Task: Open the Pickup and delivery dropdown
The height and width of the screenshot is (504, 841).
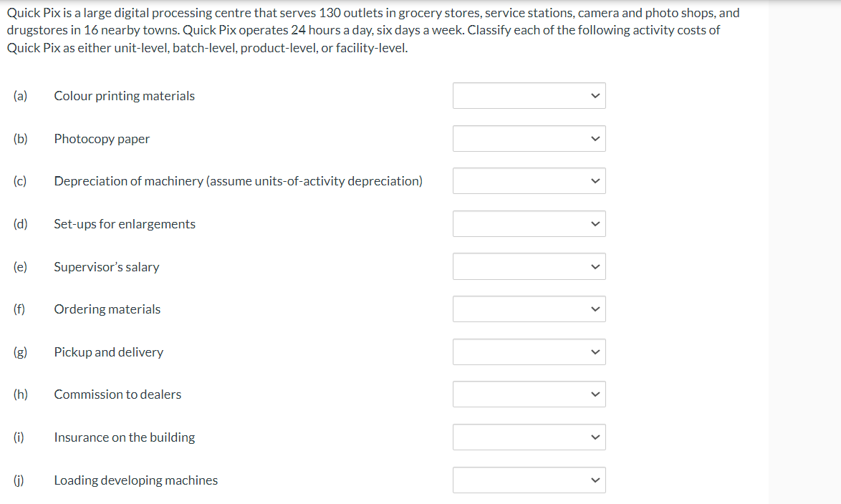Action: click(529, 352)
